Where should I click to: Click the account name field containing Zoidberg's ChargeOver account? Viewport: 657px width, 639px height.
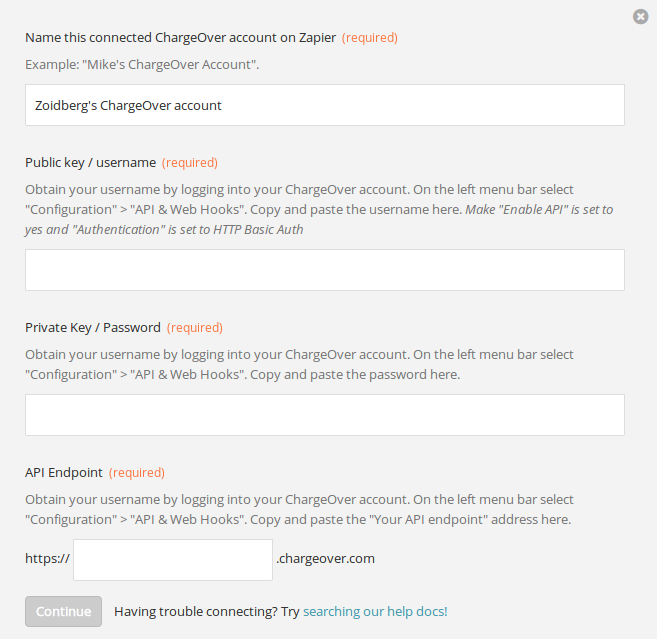point(325,105)
